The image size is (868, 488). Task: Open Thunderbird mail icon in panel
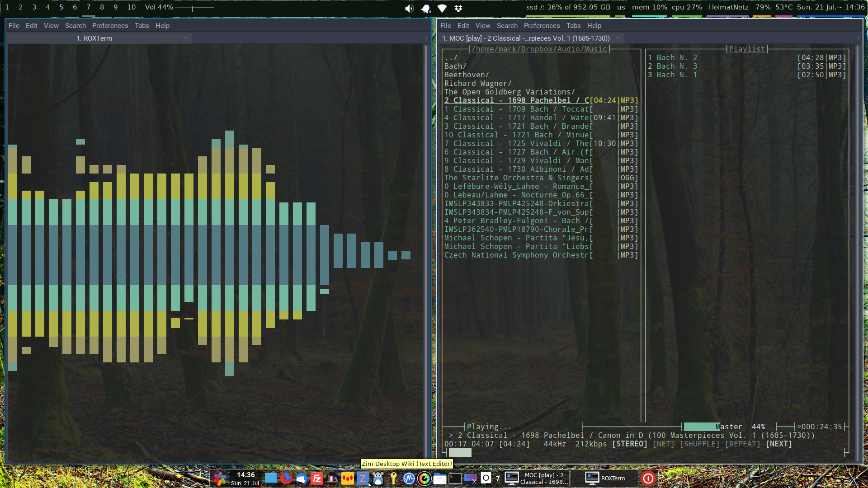pyautogui.click(x=301, y=478)
